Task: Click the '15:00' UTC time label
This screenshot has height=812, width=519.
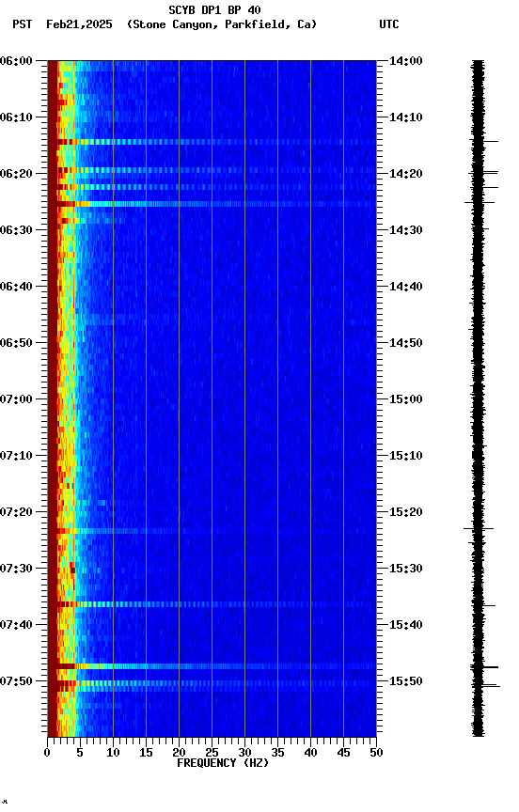Action: click(x=406, y=399)
